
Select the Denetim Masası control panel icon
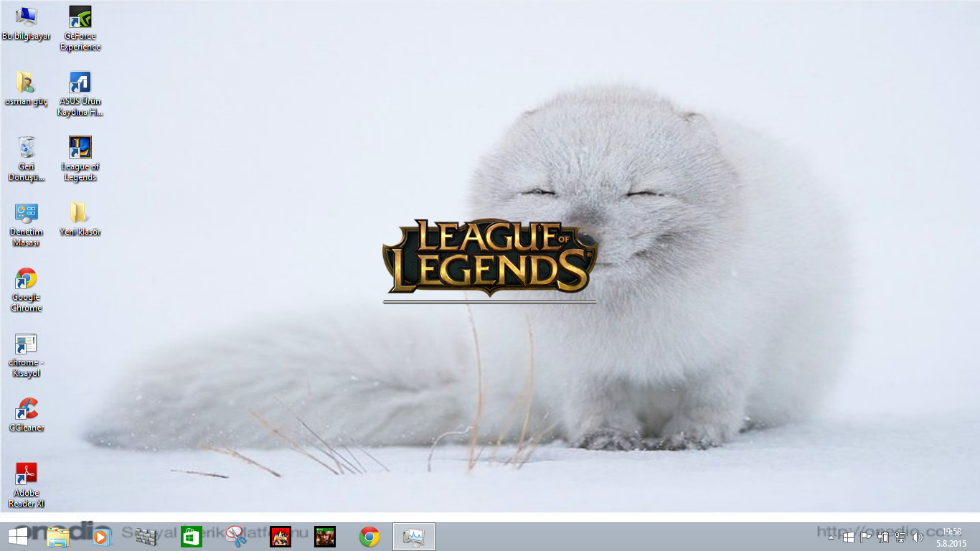click(27, 214)
